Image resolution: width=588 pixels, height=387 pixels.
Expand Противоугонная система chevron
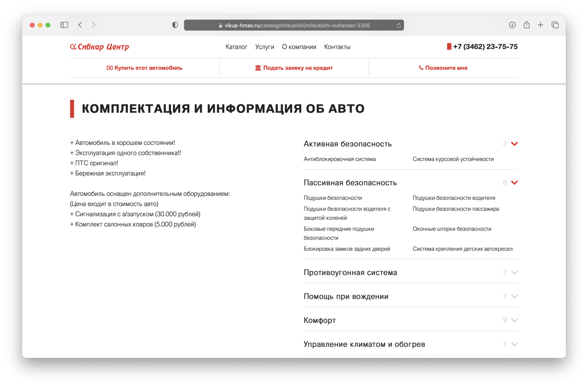coord(514,272)
